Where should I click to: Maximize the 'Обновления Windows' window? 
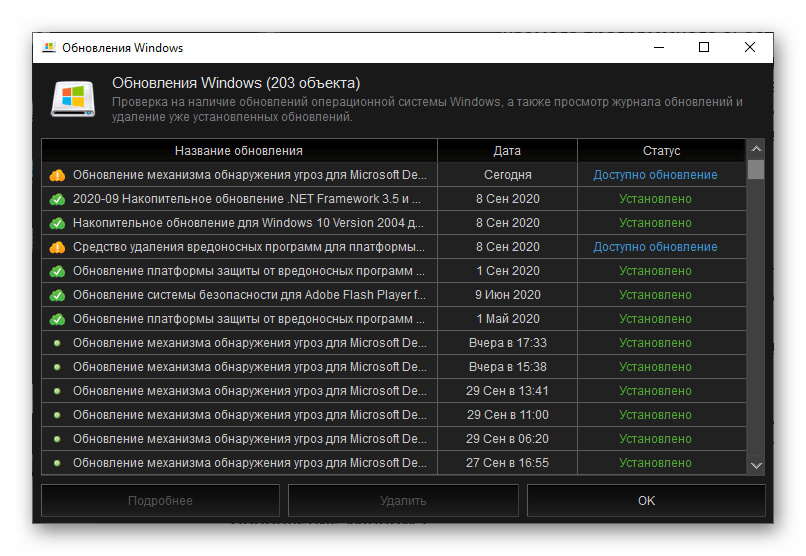pyautogui.click(x=704, y=47)
